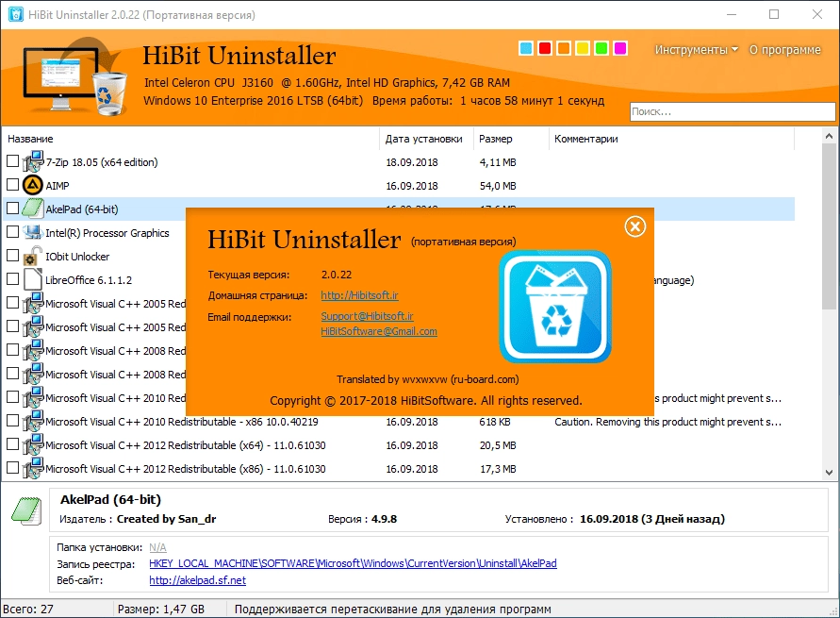Open the О программе menu item
This screenshot has width=840, height=618.
pos(784,50)
